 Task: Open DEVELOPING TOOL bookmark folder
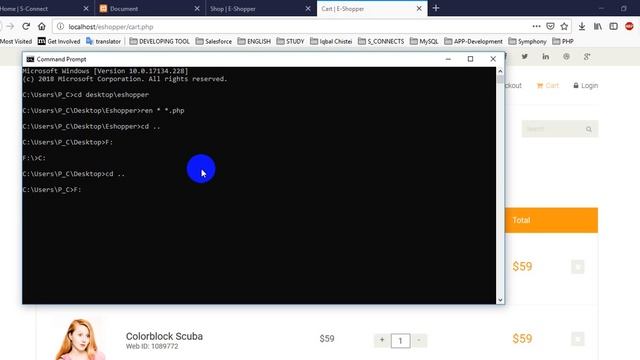(x=160, y=41)
